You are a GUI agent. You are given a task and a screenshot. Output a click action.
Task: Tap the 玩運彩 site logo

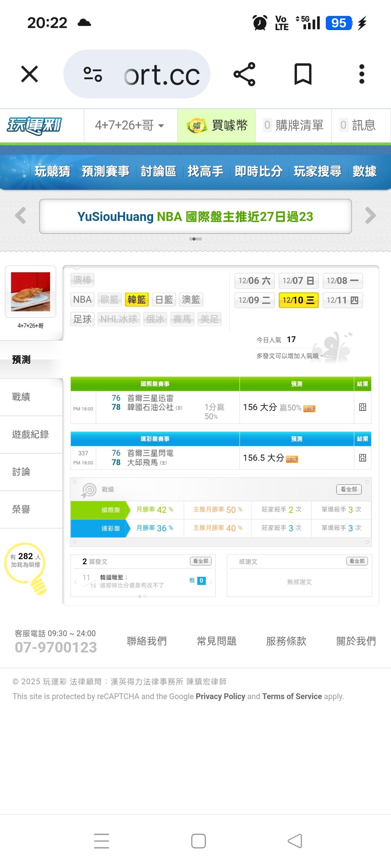tap(35, 125)
